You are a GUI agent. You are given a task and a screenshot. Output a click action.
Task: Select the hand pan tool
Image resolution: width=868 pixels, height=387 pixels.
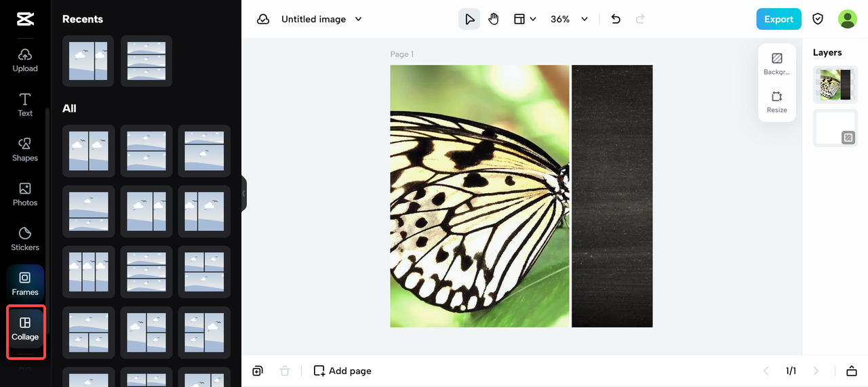click(x=494, y=19)
